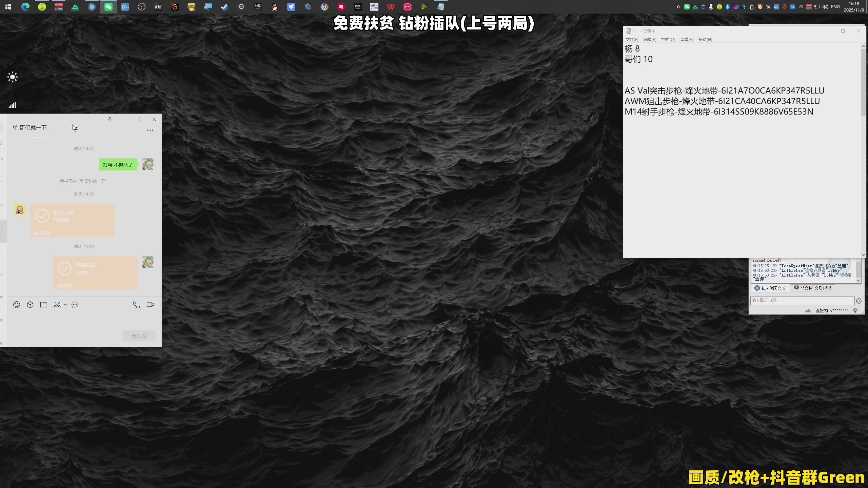Viewport: 868px width, 488px height.
Task: Click the cube-shaped favorites icon
Action: point(30,305)
